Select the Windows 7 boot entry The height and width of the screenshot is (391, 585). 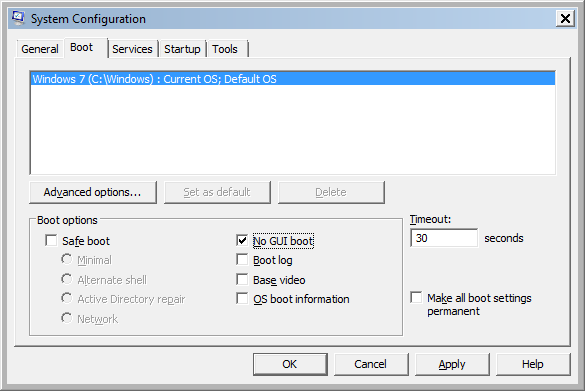click(x=293, y=79)
